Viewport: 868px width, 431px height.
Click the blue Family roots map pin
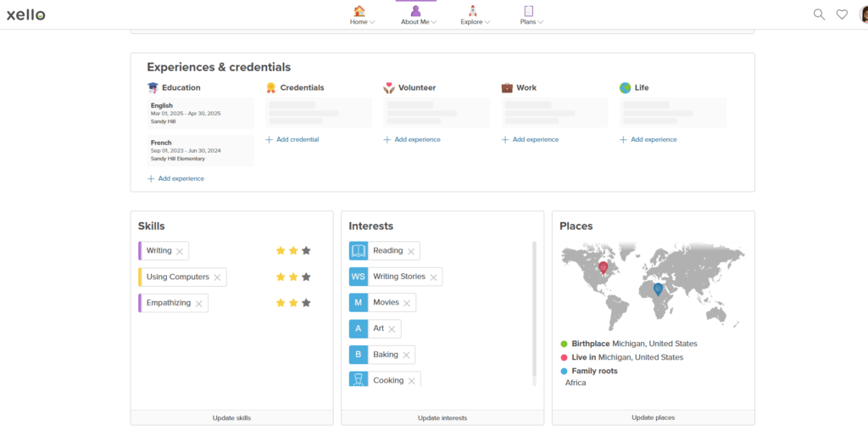point(657,289)
